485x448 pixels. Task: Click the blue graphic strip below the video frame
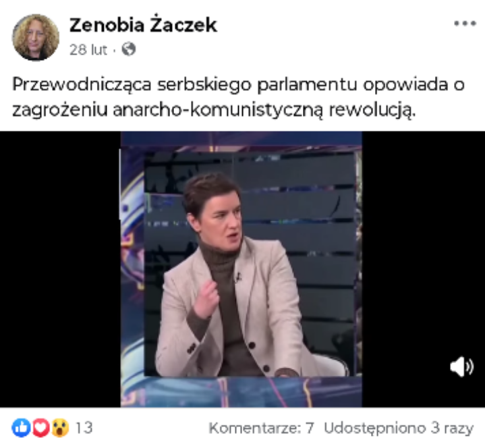(x=241, y=392)
